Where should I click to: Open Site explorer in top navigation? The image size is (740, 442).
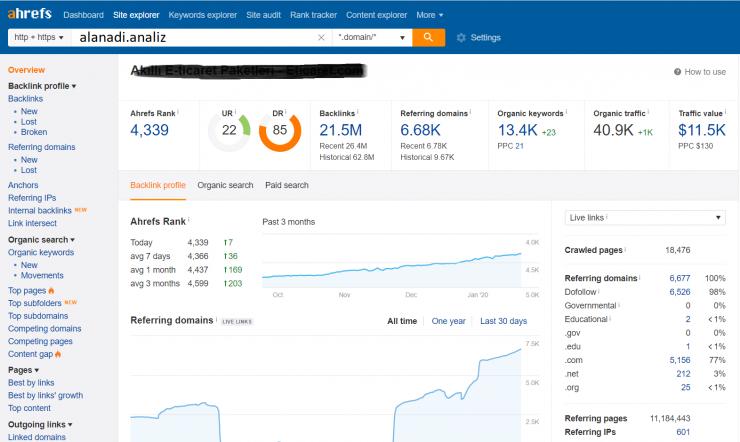[136, 15]
